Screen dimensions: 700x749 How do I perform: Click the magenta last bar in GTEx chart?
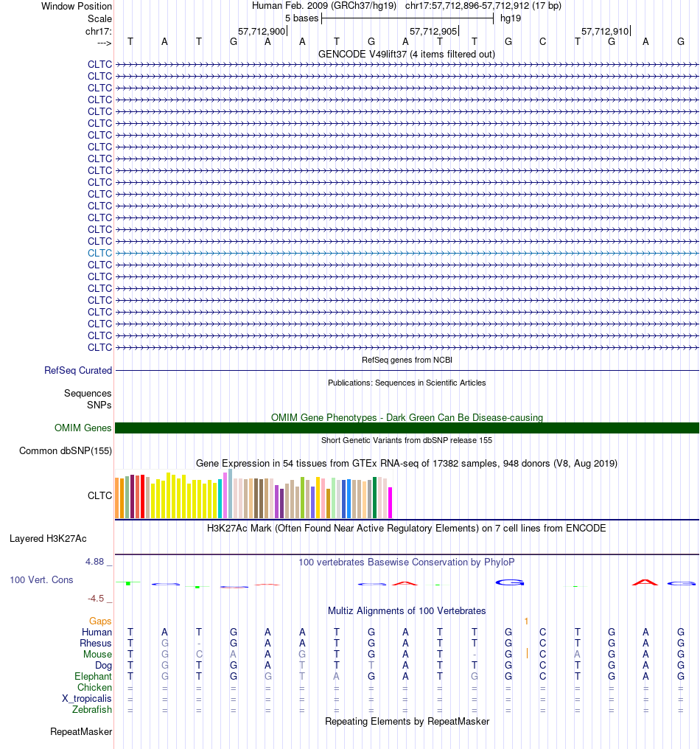tap(390, 503)
